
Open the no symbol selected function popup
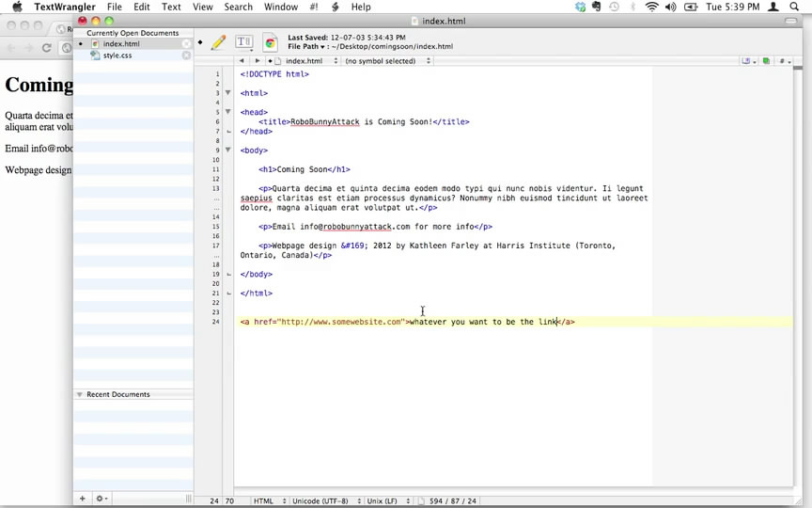[x=387, y=60]
